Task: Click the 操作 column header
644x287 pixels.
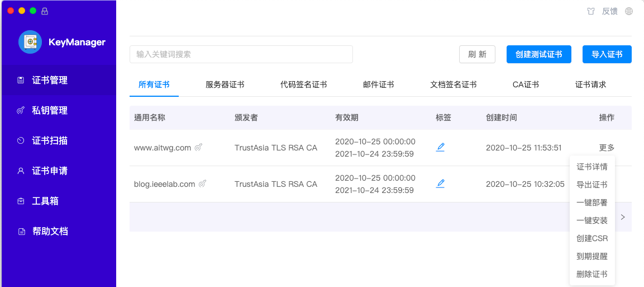Action: tap(607, 117)
